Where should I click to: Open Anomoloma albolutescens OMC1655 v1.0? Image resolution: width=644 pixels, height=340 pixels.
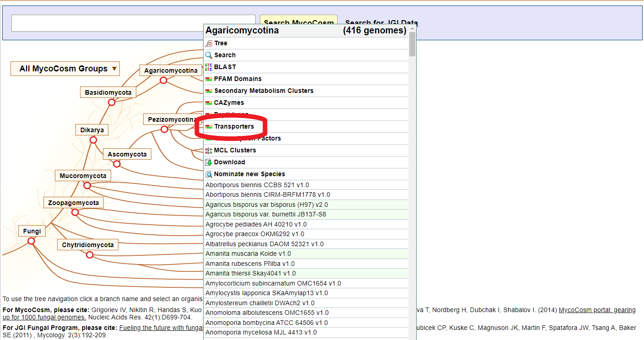[x=306, y=313]
